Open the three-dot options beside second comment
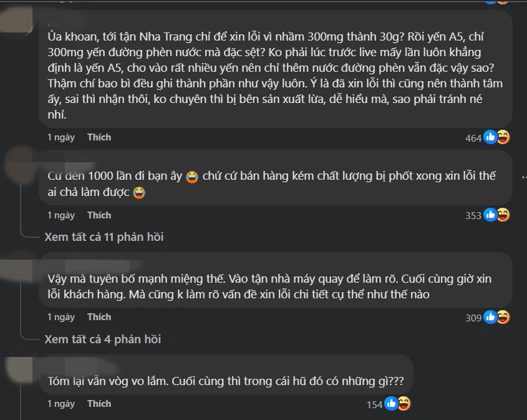527x420 pixels. (x=524, y=177)
